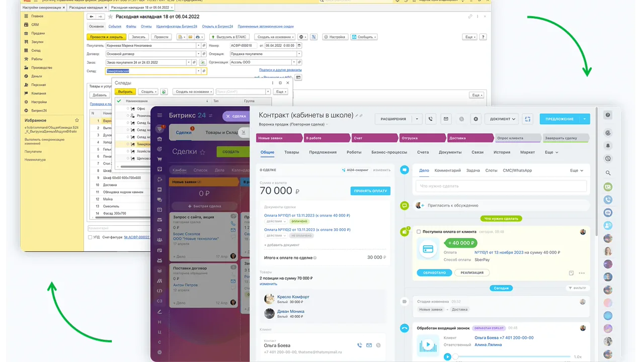The height and width of the screenshot is (362, 644).
Task: Select the Комментарий tab in timeline
Action: tap(448, 170)
